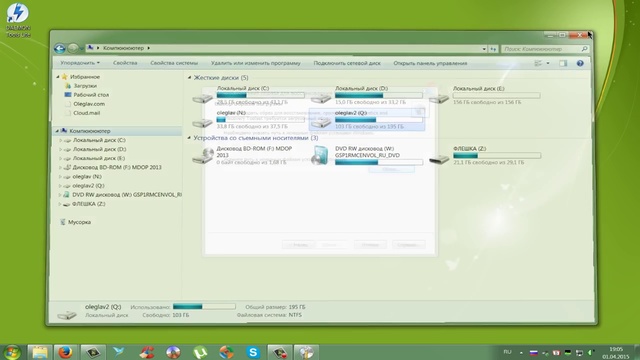
Task: Click the RU language indicator
Action: pyautogui.click(x=507, y=352)
